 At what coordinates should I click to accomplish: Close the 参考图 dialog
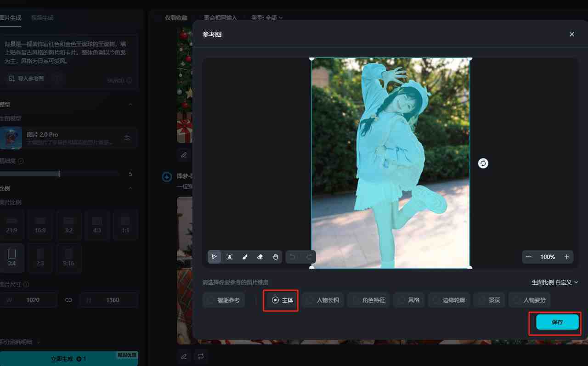point(572,34)
